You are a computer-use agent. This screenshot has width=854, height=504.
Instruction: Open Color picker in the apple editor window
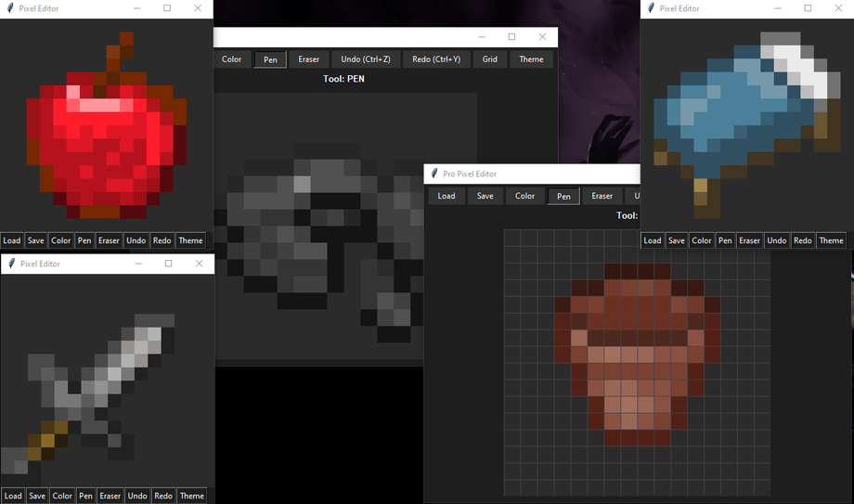point(61,240)
